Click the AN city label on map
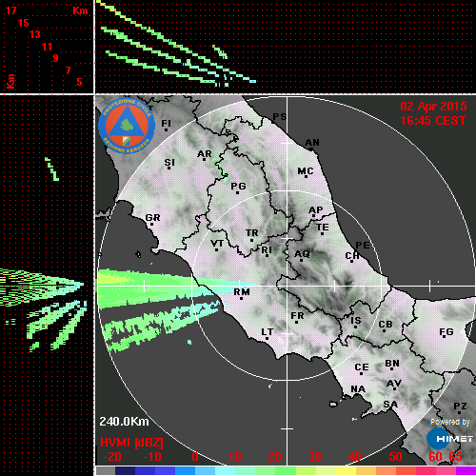 312,143
